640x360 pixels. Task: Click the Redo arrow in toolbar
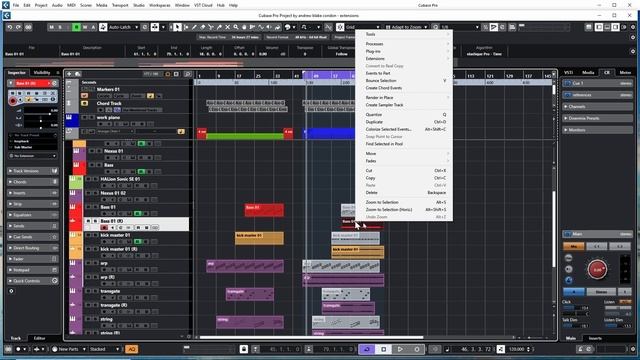pos(19,27)
